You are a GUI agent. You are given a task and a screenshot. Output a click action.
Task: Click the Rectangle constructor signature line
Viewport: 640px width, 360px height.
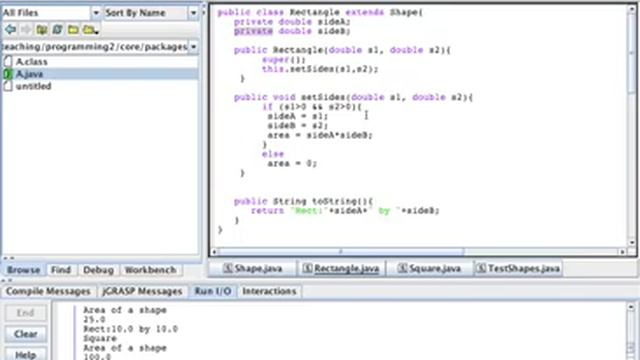(x=342, y=50)
